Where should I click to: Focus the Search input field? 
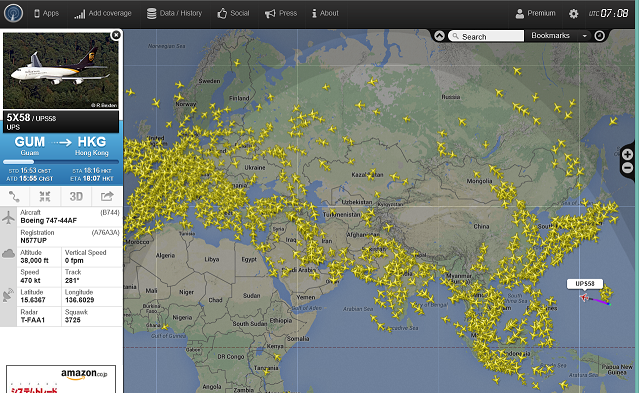click(486, 36)
